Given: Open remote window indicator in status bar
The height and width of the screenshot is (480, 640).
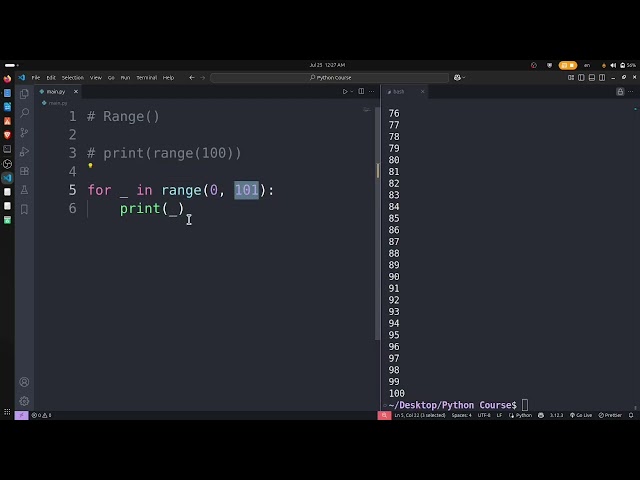Looking at the screenshot, I should click(x=22, y=415).
